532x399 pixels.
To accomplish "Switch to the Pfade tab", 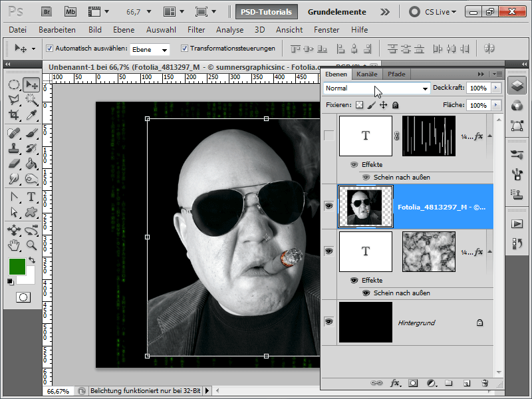I will point(396,74).
